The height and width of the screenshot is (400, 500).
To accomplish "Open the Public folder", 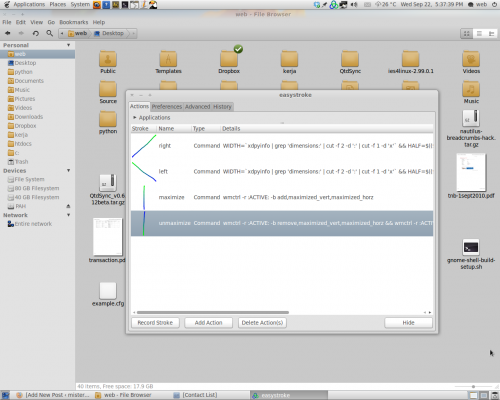I will point(108,59).
